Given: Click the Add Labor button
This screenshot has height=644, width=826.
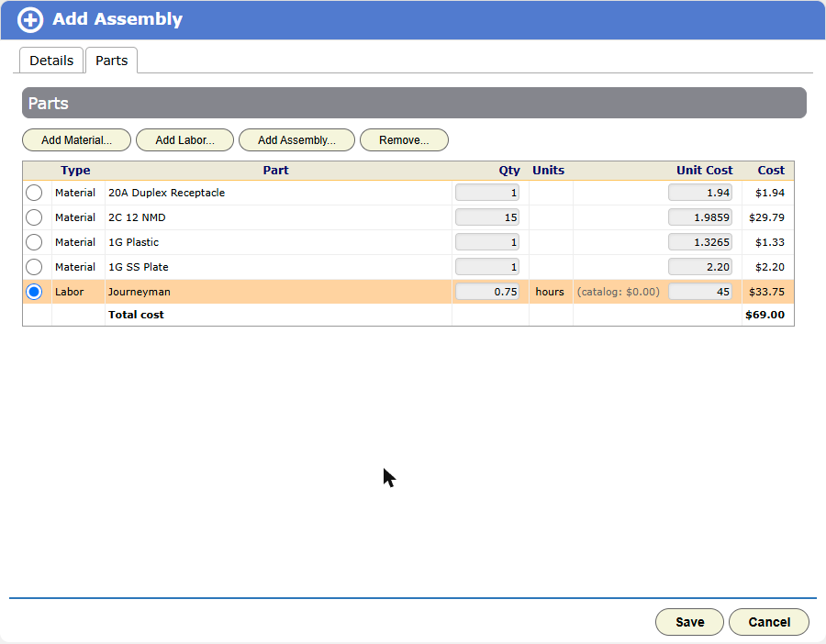Looking at the screenshot, I should click(184, 140).
